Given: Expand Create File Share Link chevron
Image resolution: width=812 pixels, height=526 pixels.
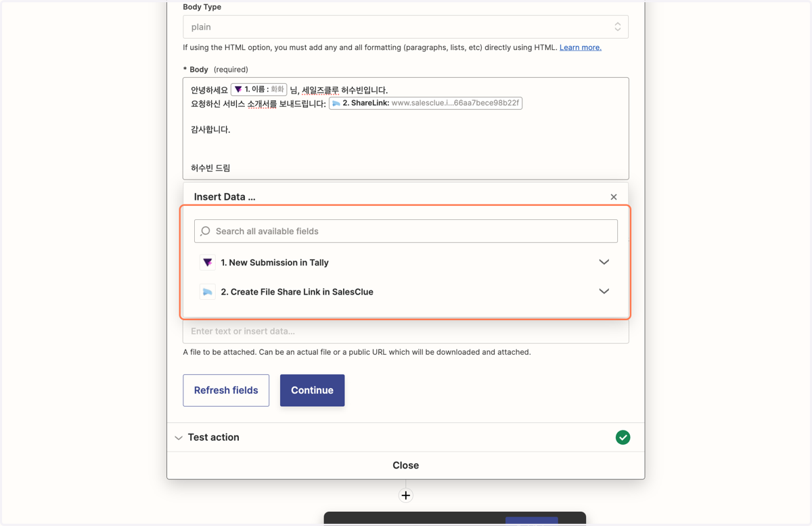Looking at the screenshot, I should 604,291.
